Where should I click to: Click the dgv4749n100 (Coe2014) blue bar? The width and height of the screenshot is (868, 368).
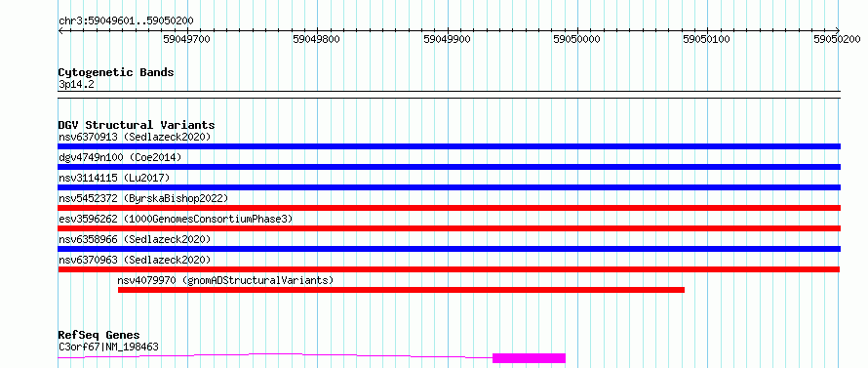coord(449,167)
